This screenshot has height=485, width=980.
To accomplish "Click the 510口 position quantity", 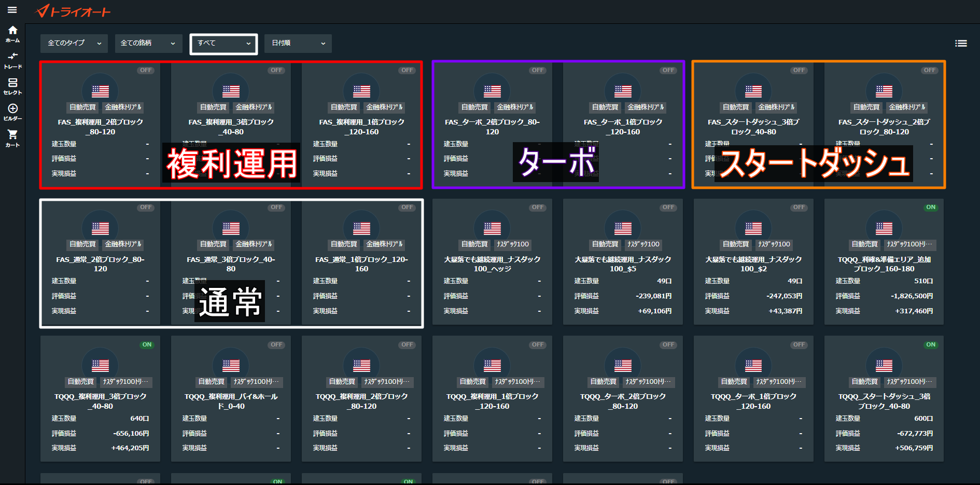I will (923, 281).
